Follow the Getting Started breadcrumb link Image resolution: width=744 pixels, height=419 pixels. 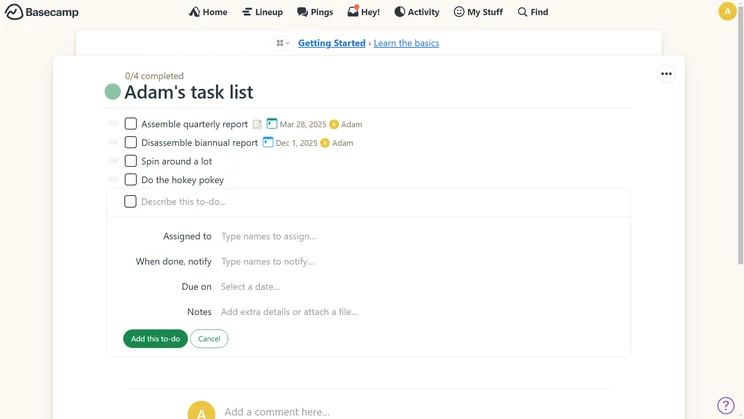pyautogui.click(x=332, y=43)
